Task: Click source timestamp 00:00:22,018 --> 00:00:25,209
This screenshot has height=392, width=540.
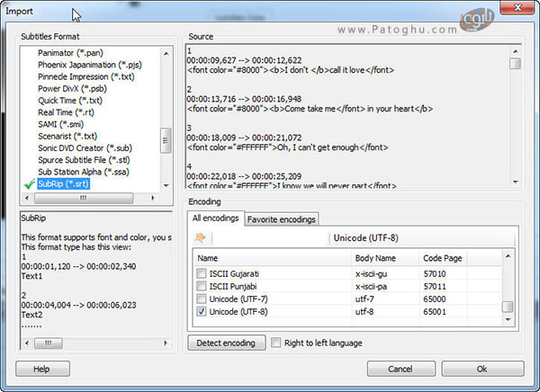Action: [244, 176]
